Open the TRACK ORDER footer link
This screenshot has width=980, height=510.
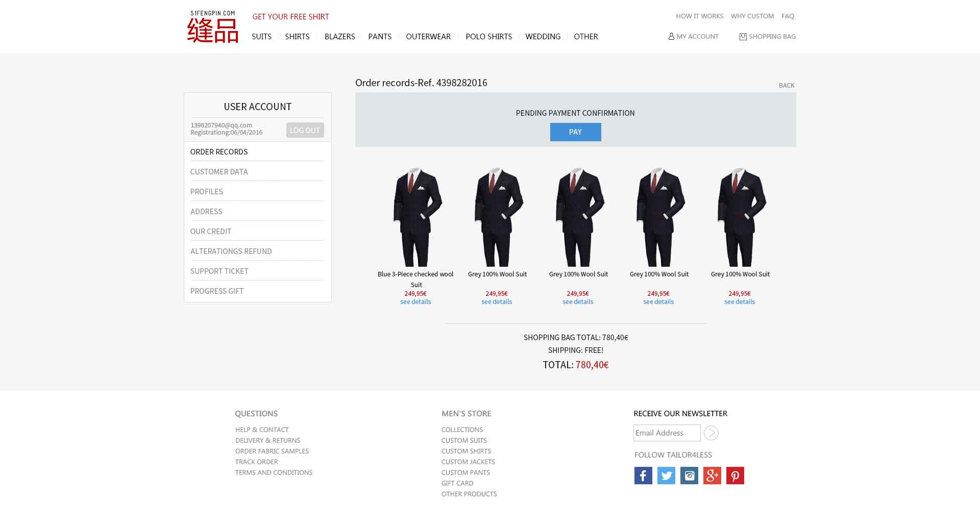tap(256, 462)
